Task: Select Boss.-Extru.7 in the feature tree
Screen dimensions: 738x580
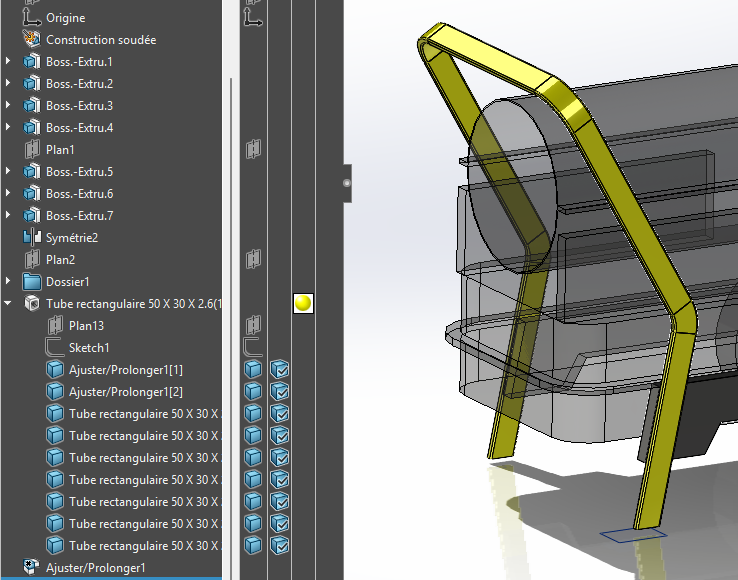Action: [x=79, y=216]
